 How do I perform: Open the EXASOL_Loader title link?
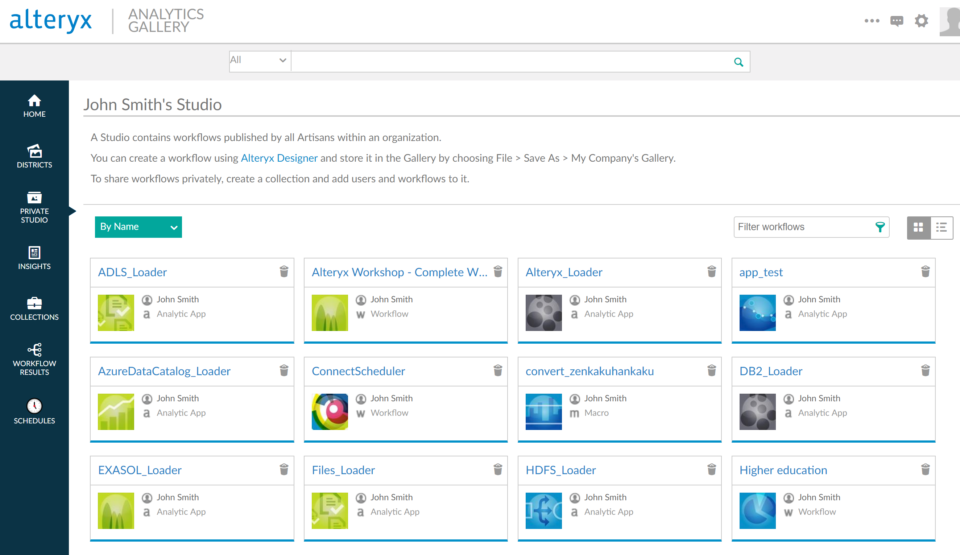pos(140,470)
